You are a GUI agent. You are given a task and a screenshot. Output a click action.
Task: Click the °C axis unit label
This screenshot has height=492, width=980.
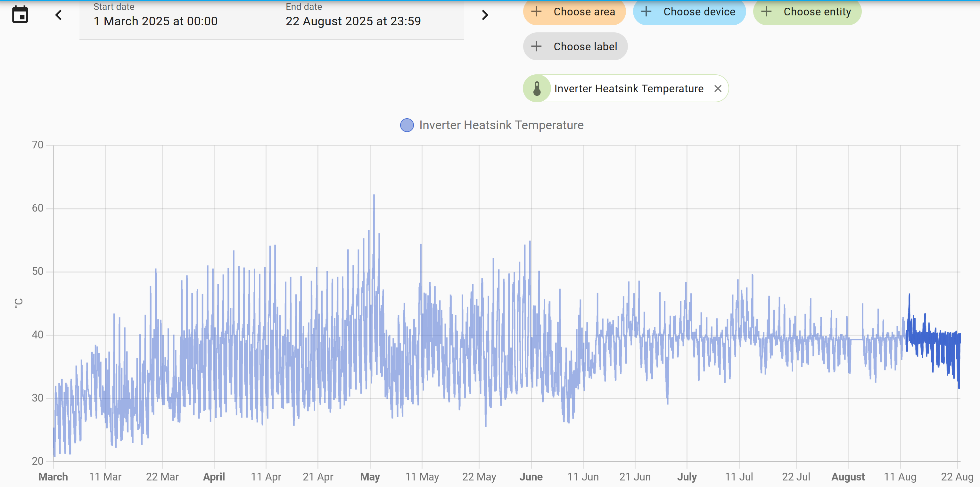click(18, 303)
